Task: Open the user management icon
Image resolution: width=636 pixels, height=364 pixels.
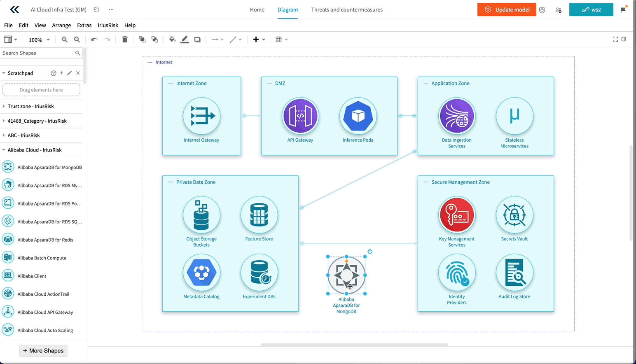Action: tap(559, 10)
